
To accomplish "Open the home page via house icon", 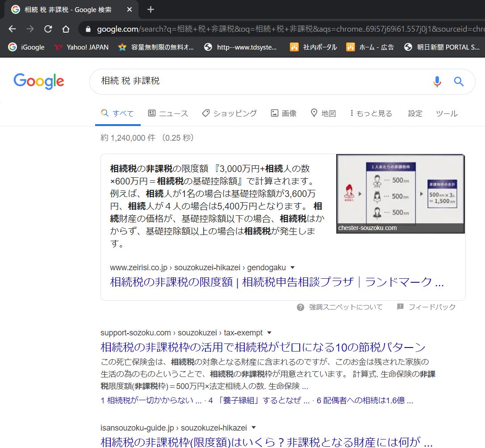I will (x=66, y=29).
